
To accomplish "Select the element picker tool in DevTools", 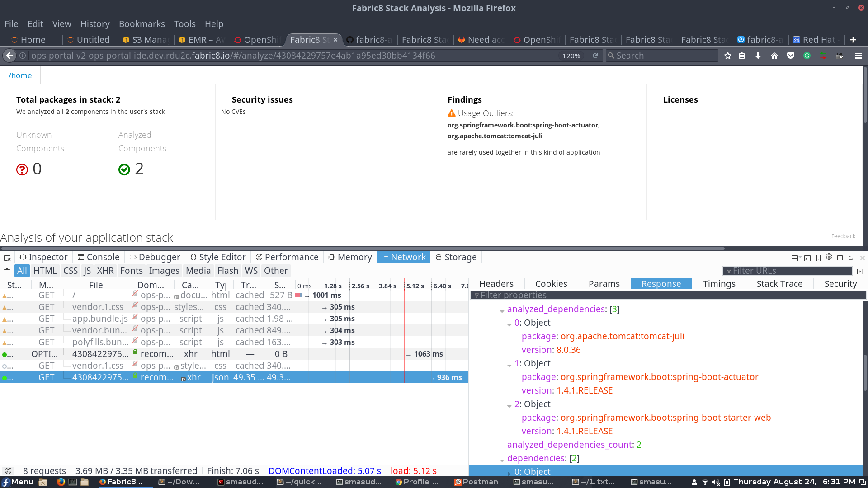I will click(7, 257).
